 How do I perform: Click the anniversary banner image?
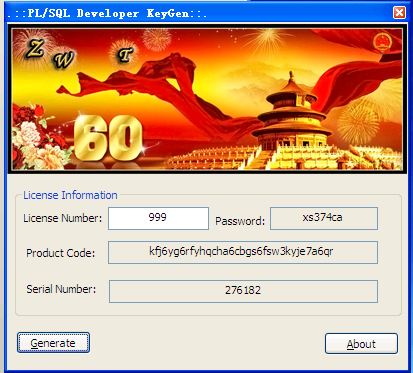207,99
